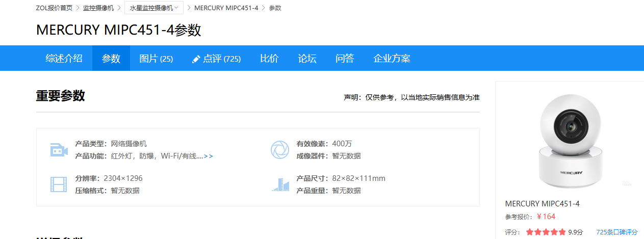Open the ZOL报价首页 breadcrumb link
This screenshot has height=239, width=644.
click(x=54, y=8)
